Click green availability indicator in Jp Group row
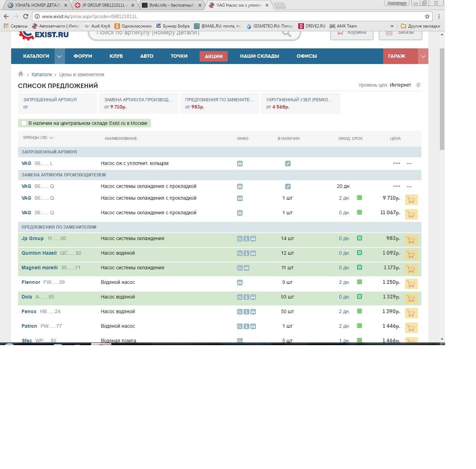The width and height of the screenshot is (476, 469). (x=360, y=238)
